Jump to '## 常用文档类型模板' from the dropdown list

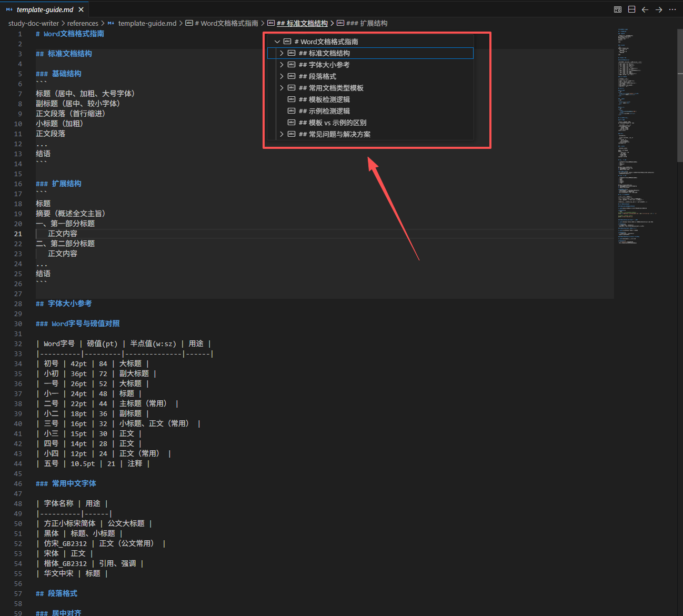click(x=370, y=88)
